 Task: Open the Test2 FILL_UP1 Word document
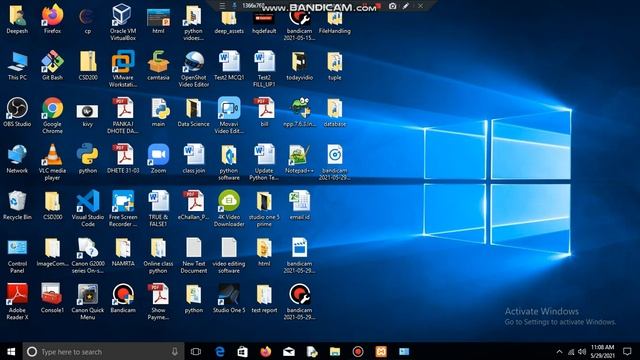pos(264,68)
